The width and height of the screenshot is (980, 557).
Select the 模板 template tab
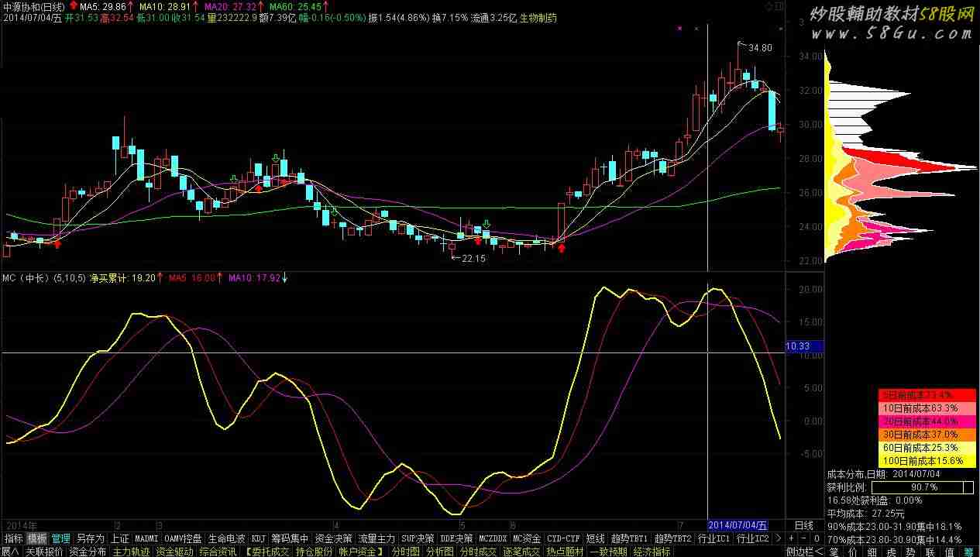(x=37, y=538)
